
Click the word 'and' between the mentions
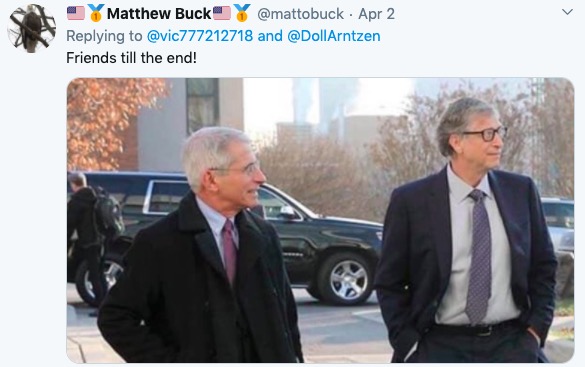(270, 36)
